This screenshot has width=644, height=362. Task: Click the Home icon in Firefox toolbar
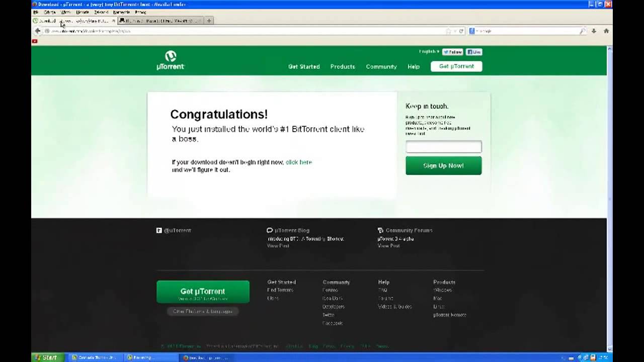[606, 31]
